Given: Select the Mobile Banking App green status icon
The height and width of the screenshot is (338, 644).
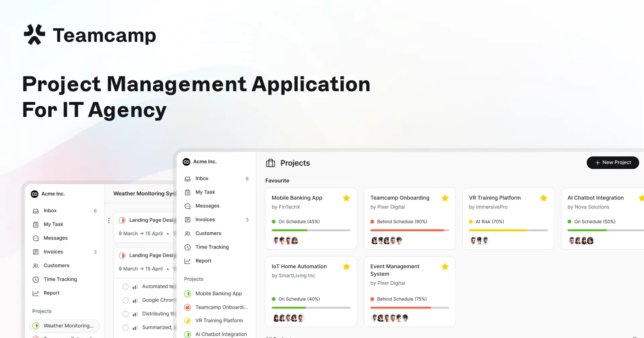Looking at the screenshot, I should 187,293.
